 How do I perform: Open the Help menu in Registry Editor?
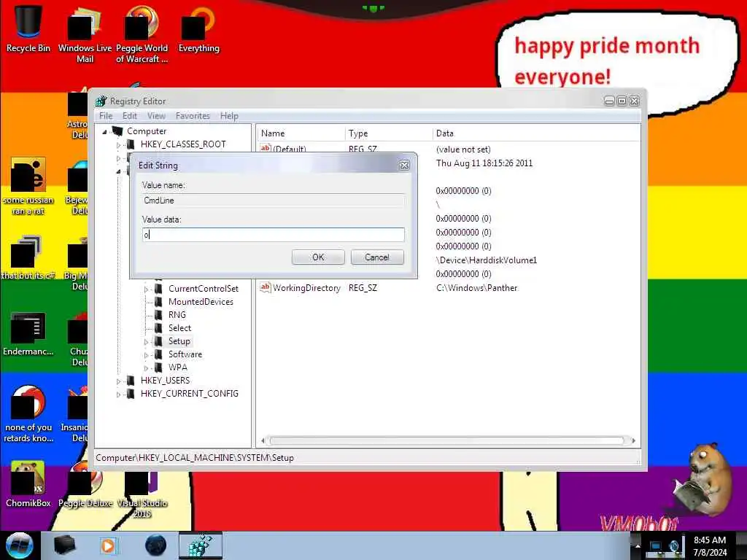(x=229, y=116)
